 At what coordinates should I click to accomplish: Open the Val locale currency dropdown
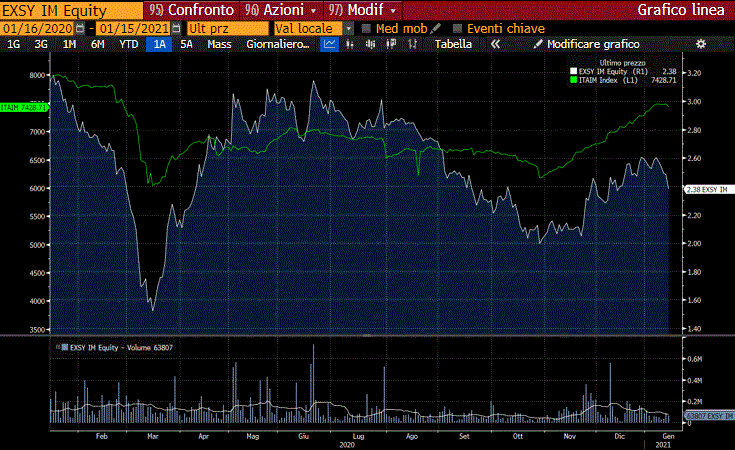point(348,29)
